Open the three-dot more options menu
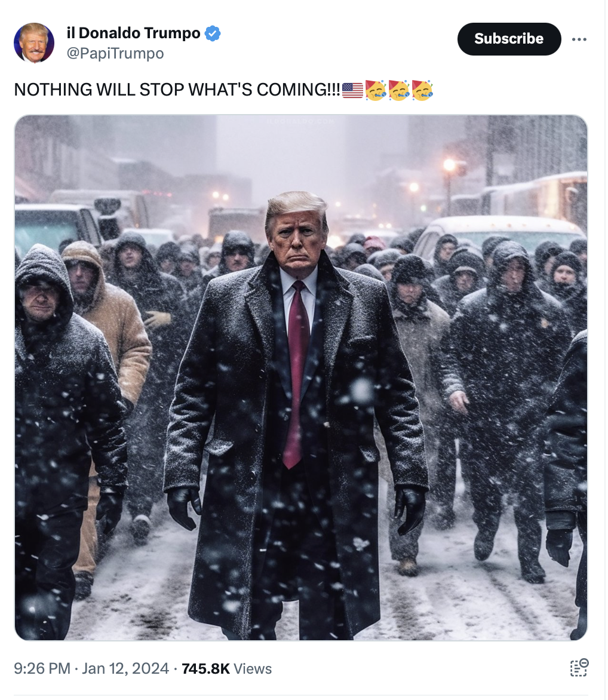Screen dimensions: 608x700 (x=579, y=39)
